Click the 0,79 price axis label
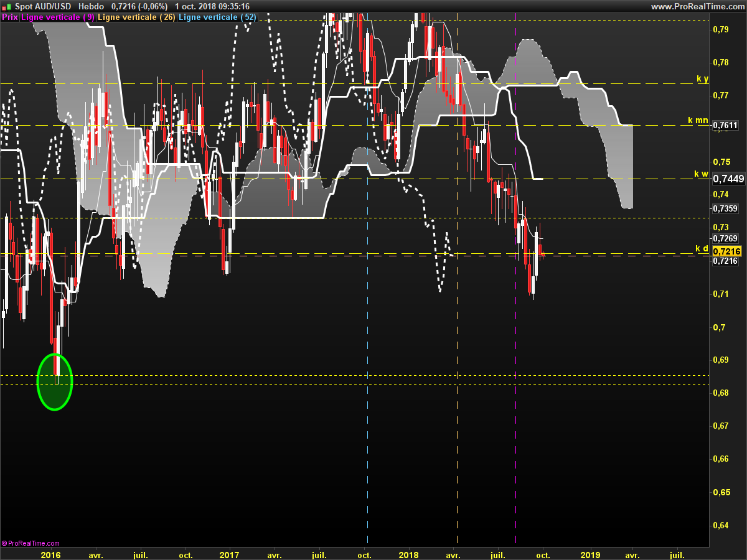This screenshot has width=747, height=560. [721, 29]
